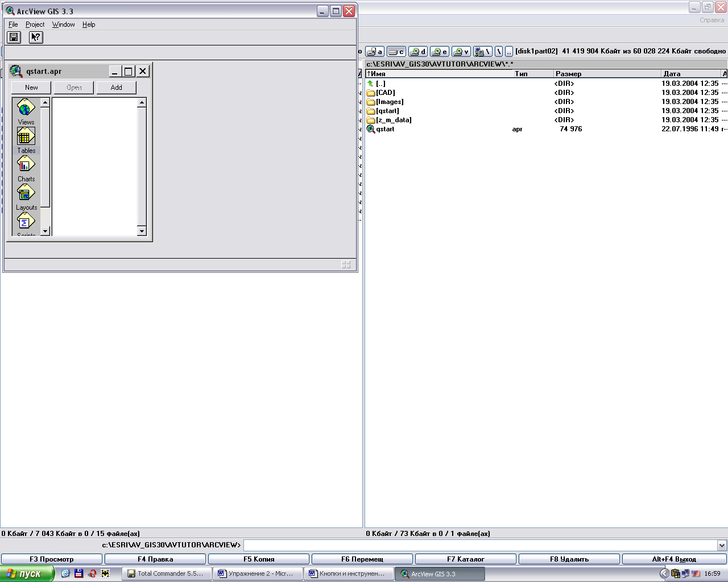Open the пуск Start button

pos(27,573)
